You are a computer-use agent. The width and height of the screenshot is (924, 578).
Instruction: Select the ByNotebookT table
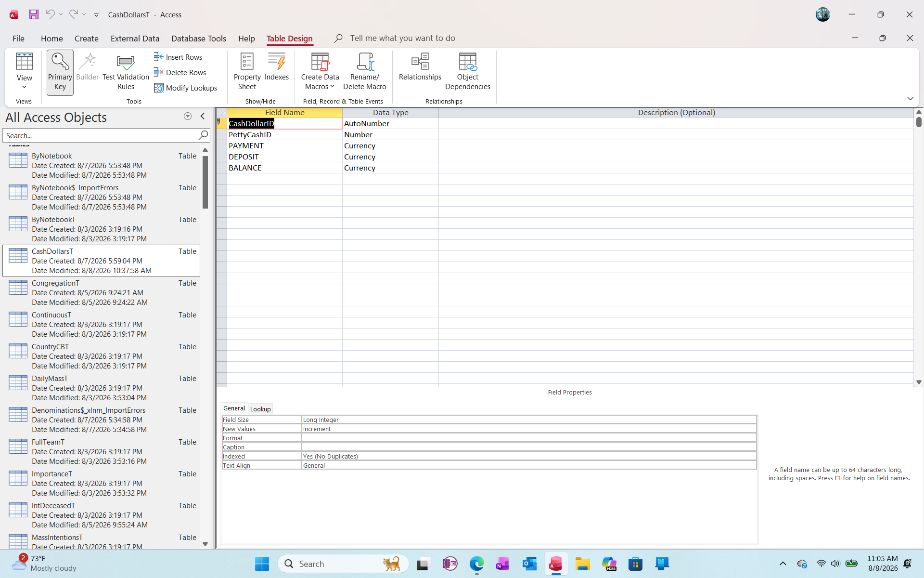tap(102, 229)
